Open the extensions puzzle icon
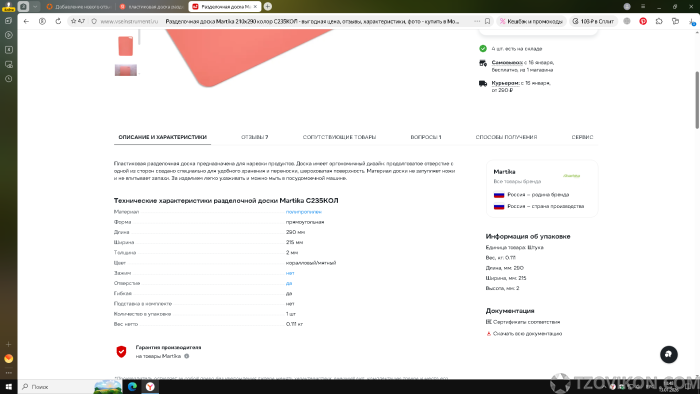This screenshot has height=394, width=700. coord(659,21)
